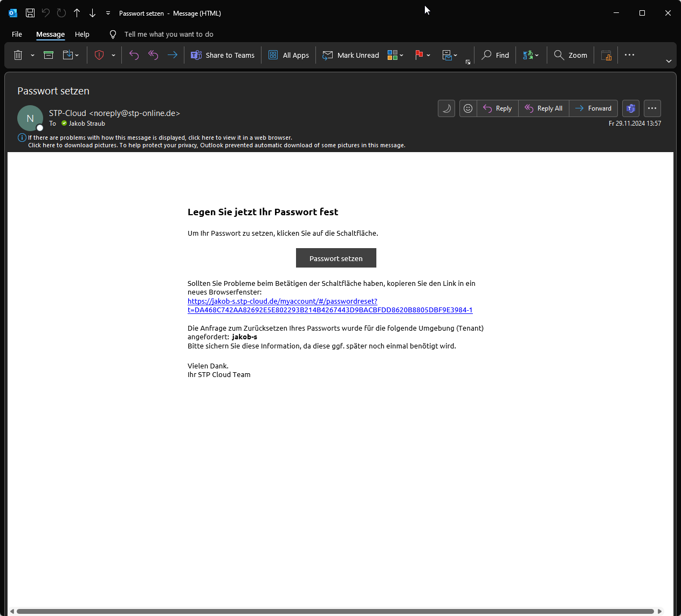Click the sender STP-Cloud noreply address
This screenshot has width=681, height=616.
click(x=114, y=113)
